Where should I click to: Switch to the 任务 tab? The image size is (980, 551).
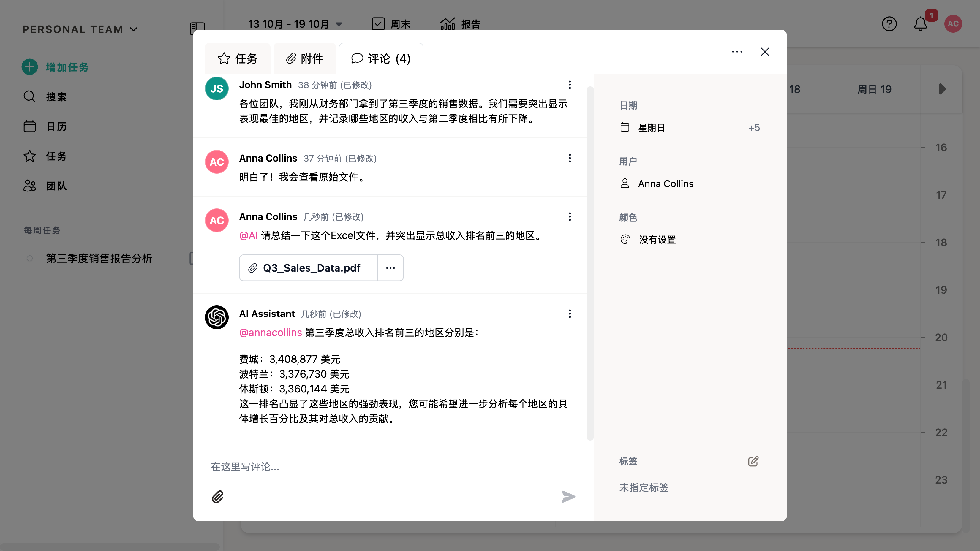pyautogui.click(x=238, y=58)
